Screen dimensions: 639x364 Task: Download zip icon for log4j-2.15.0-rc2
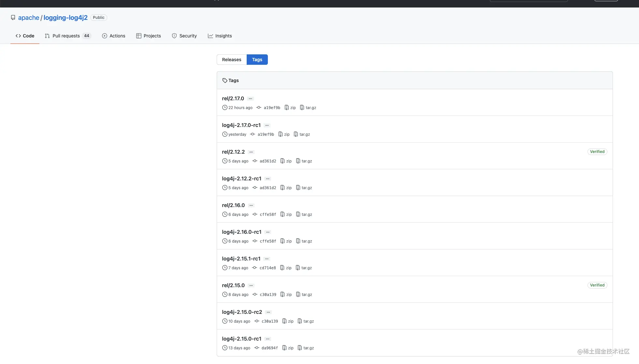pos(284,321)
